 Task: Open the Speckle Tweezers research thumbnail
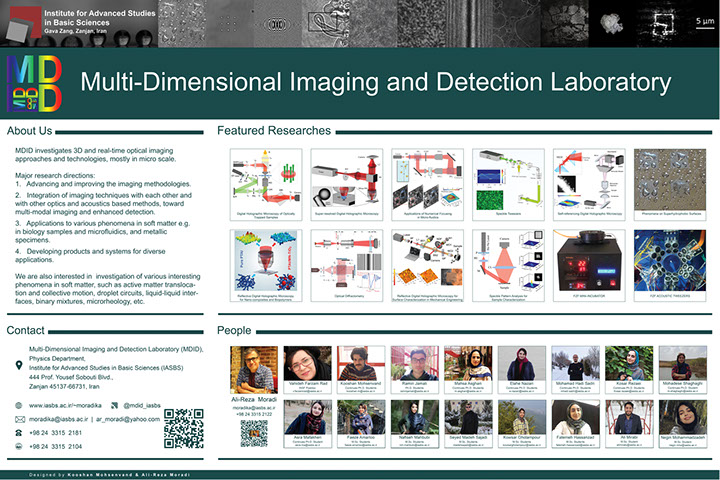click(507, 179)
